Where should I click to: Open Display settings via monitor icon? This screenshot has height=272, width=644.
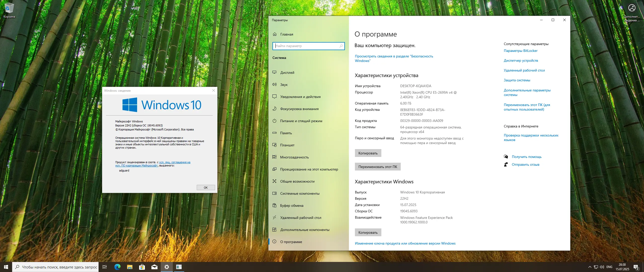[x=274, y=73]
